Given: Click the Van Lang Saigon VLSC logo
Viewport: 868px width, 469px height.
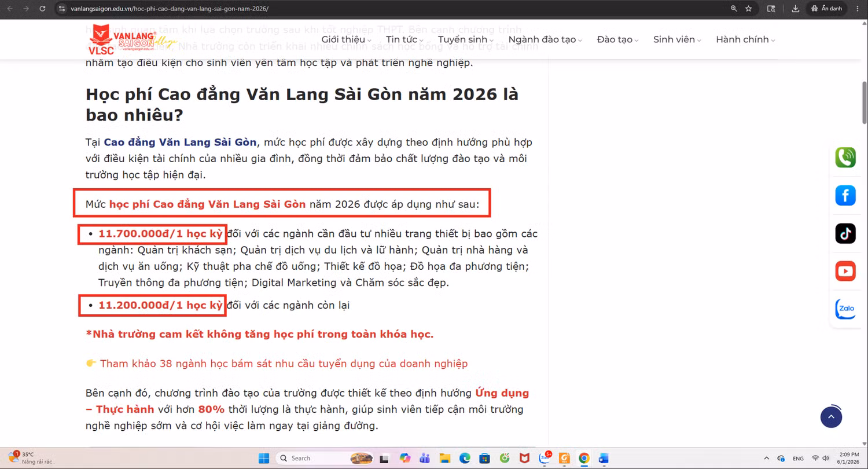Looking at the screenshot, I should click(132, 39).
